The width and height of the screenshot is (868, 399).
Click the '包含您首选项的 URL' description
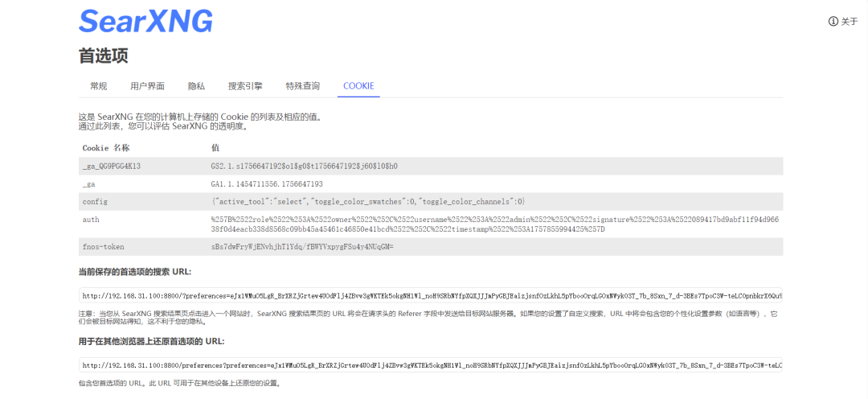(181, 383)
